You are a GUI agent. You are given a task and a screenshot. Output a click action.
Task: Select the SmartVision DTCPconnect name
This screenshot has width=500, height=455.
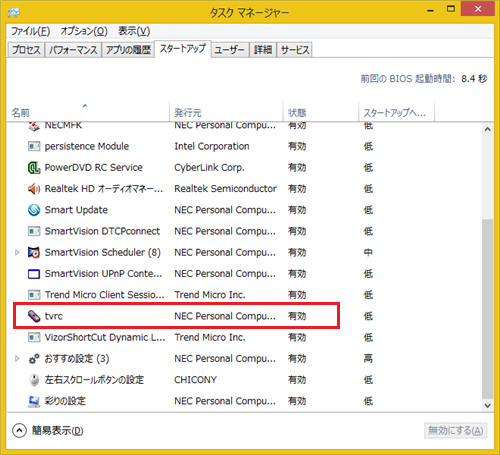[x=102, y=231]
